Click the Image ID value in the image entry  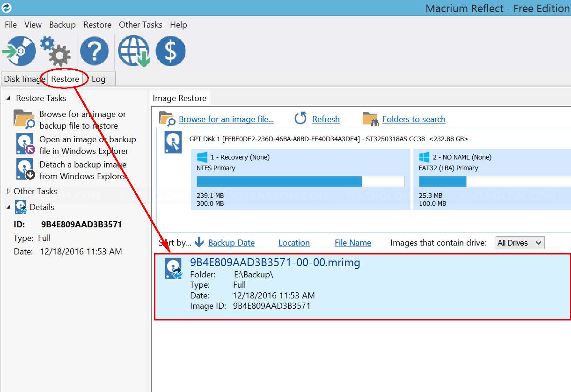click(x=271, y=306)
